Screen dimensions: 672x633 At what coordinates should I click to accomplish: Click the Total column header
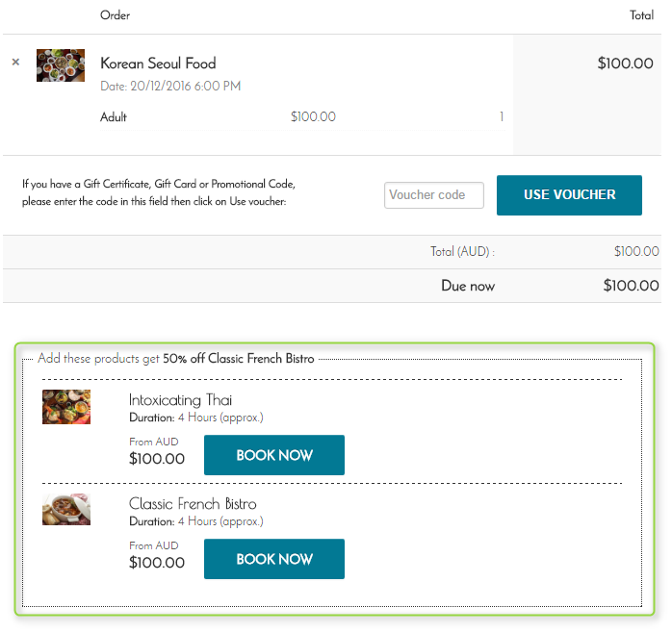pyautogui.click(x=641, y=15)
